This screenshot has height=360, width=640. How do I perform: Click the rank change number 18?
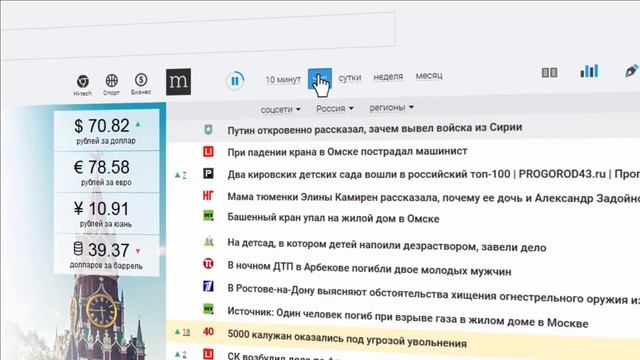[x=186, y=332]
